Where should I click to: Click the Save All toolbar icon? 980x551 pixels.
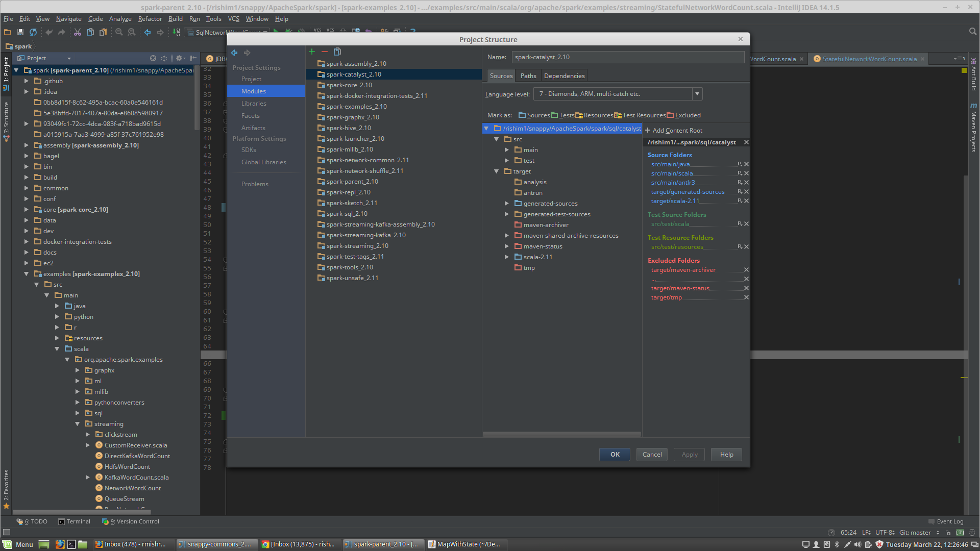(20, 32)
